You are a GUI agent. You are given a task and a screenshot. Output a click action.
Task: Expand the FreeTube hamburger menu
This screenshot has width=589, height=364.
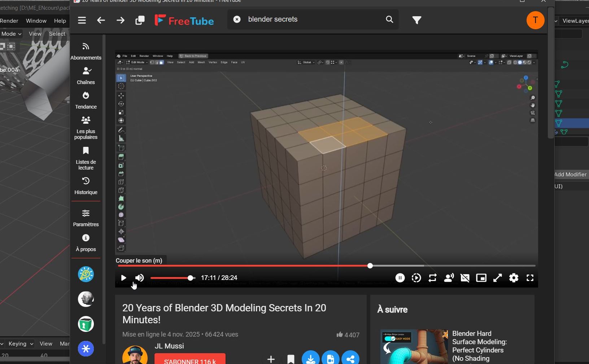click(x=82, y=20)
